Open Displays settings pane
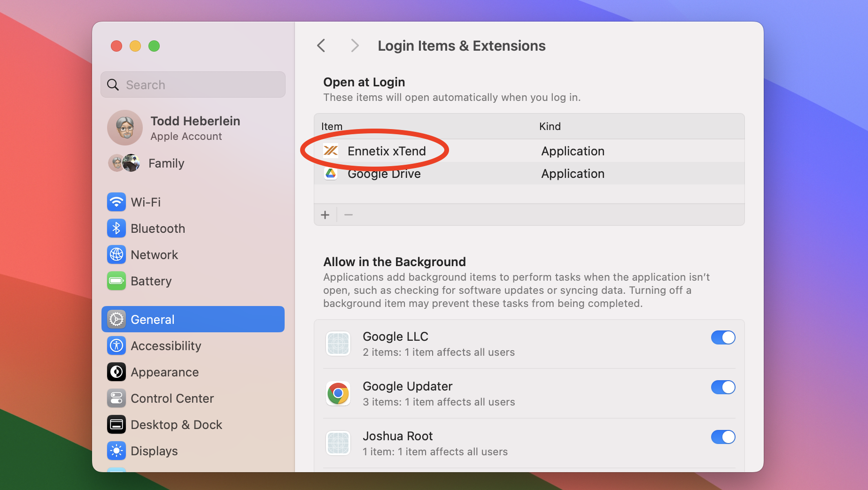This screenshot has height=490, width=868. pos(193,451)
